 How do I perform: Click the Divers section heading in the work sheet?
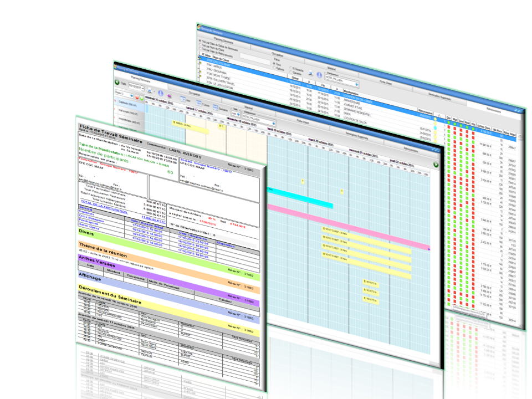pos(86,233)
